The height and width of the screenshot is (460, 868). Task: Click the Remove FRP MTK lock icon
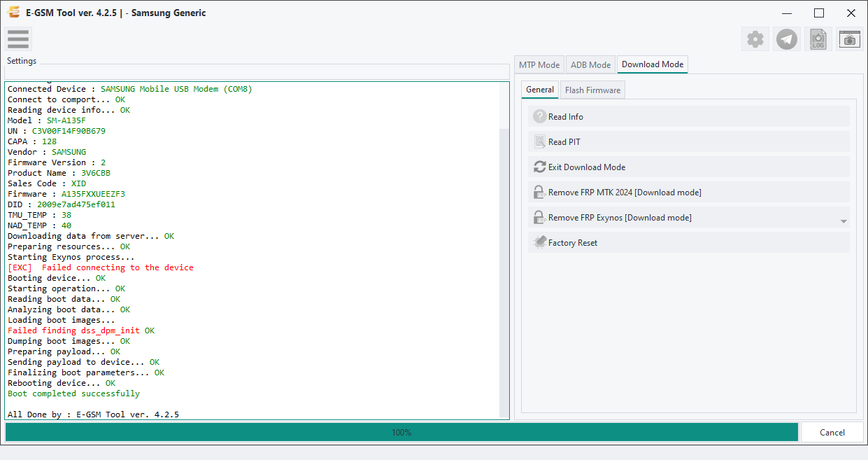point(539,193)
